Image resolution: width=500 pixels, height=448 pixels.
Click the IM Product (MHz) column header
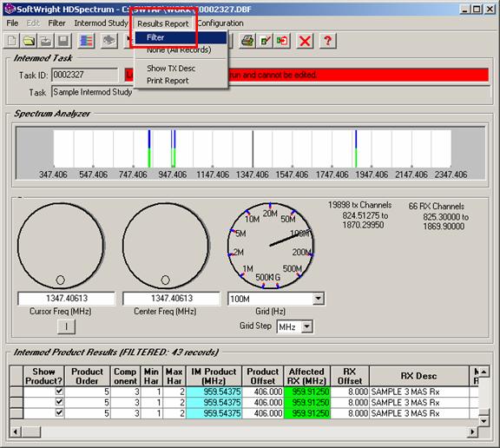(x=214, y=376)
